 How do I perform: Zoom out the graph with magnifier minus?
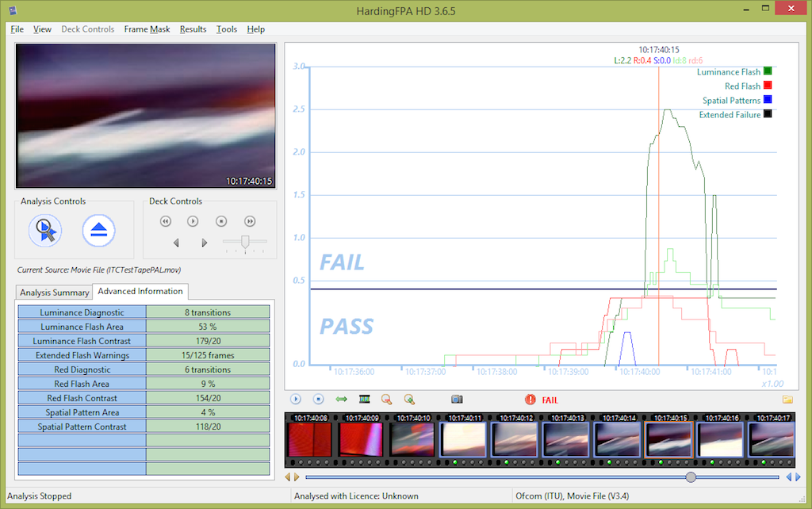[x=386, y=400]
